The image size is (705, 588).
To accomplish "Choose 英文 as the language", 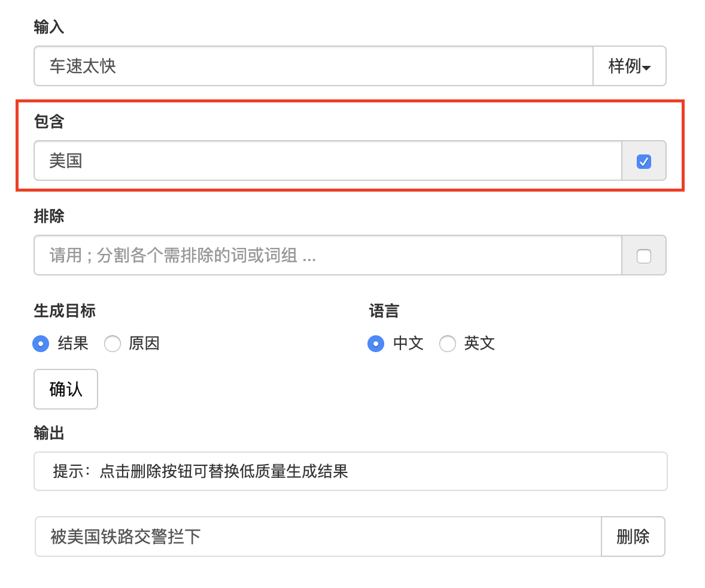I will (448, 344).
